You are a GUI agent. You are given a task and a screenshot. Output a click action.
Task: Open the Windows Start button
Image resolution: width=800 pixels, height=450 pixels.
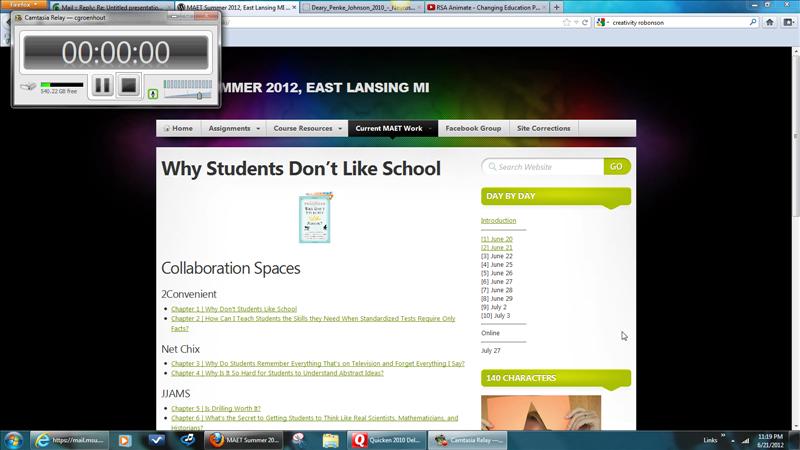[14, 440]
